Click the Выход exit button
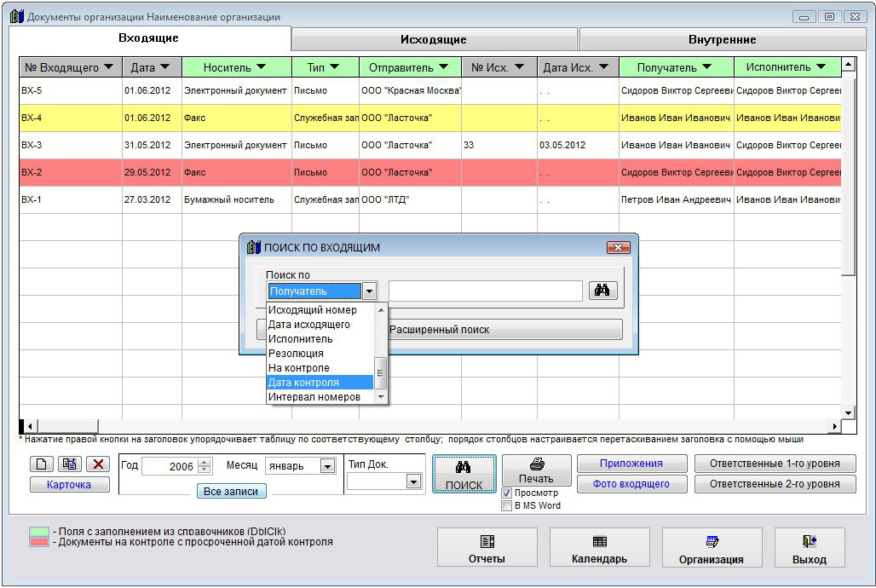The height and width of the screenshot is (588, 876). tap(809, 549)
